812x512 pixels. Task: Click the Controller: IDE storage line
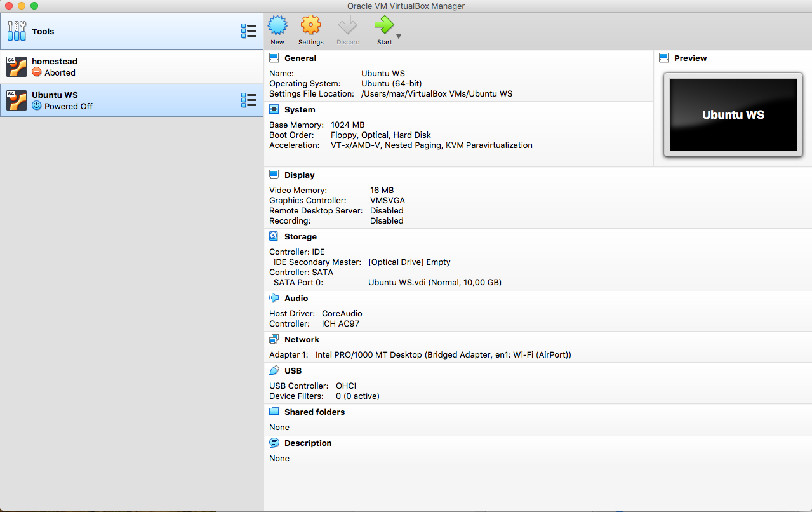click(297, 252)
